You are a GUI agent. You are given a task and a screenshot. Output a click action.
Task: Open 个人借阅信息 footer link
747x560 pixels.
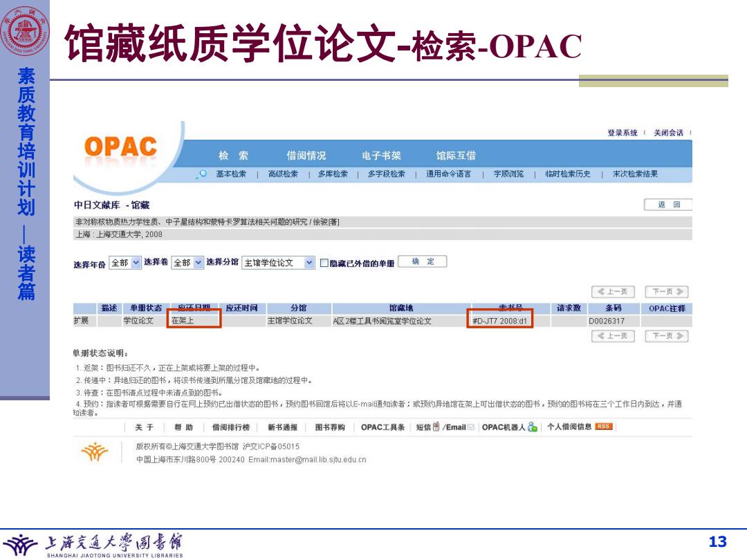pos(569,427)
